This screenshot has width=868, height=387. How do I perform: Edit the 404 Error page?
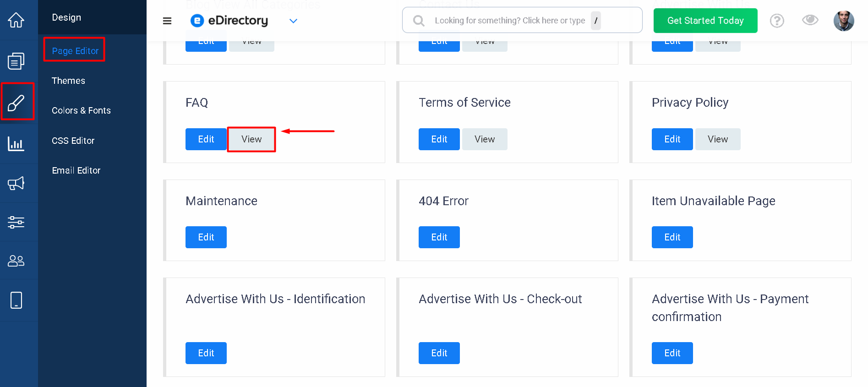(x=439, y=237)
